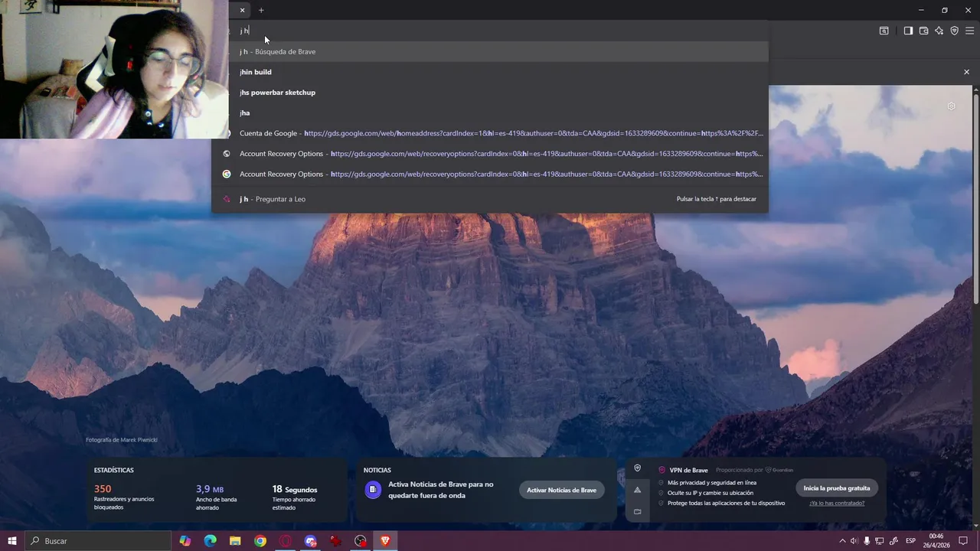
Task: Click the Brave browser taskbar icon
Action: (x=385, y=541)
